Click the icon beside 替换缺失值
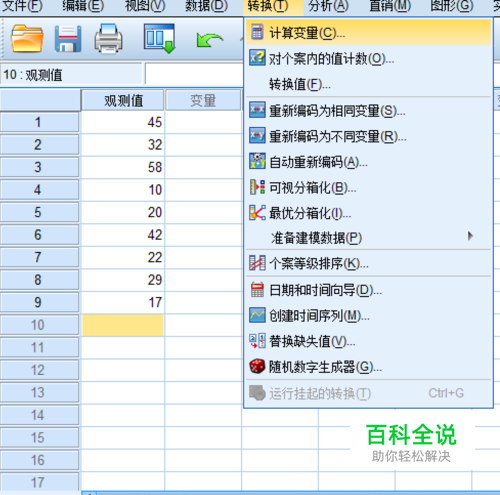The width and height of the screenshot is (500, 495). 257,341
